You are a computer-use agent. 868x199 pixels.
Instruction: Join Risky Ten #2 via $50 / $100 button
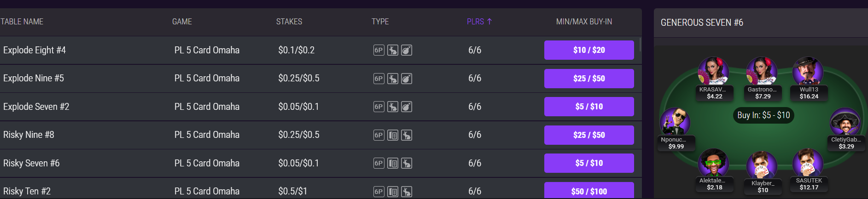(589, 191)
